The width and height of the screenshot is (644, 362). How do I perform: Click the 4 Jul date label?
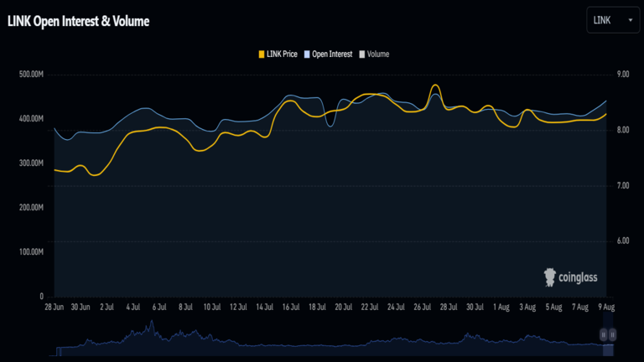click(133, 307)
